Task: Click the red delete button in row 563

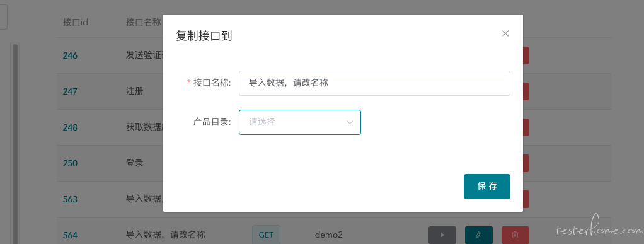Action: click(526, 199)
